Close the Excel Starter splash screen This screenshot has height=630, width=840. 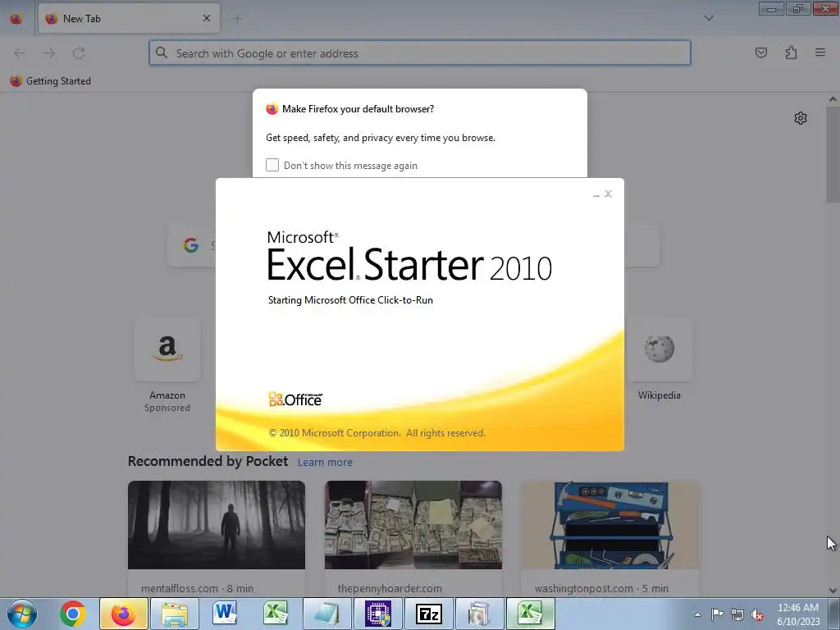point(608,194)
